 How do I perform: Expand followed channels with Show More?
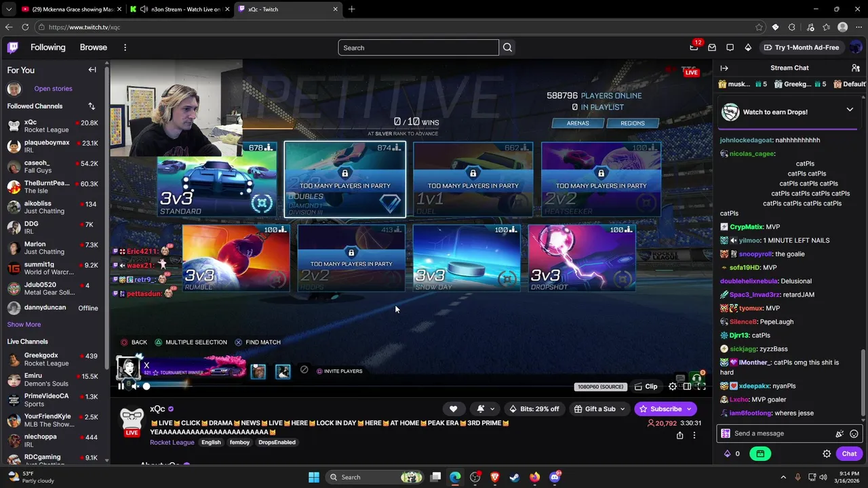pos(24,325)
